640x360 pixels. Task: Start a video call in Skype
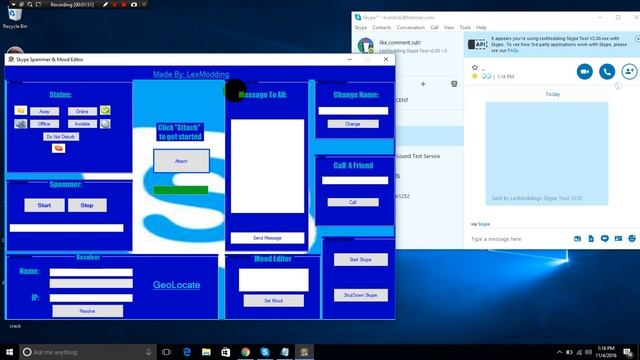(x=584, y=71)
